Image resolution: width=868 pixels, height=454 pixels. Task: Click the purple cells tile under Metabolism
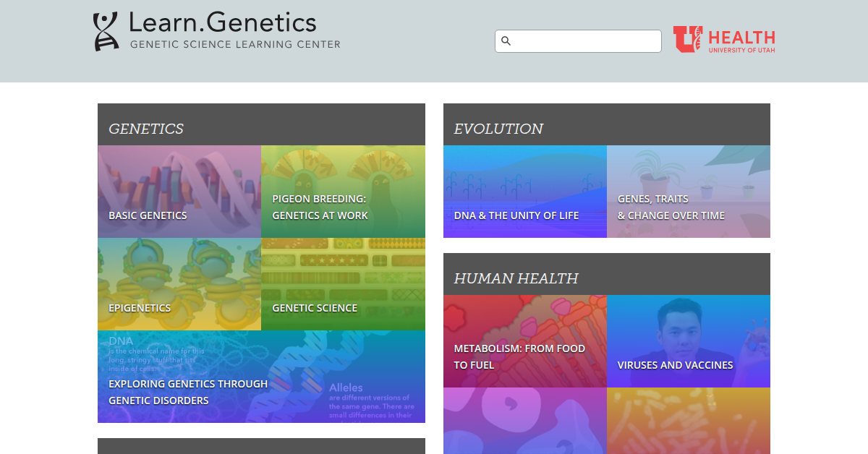click(x=525, y=421)
